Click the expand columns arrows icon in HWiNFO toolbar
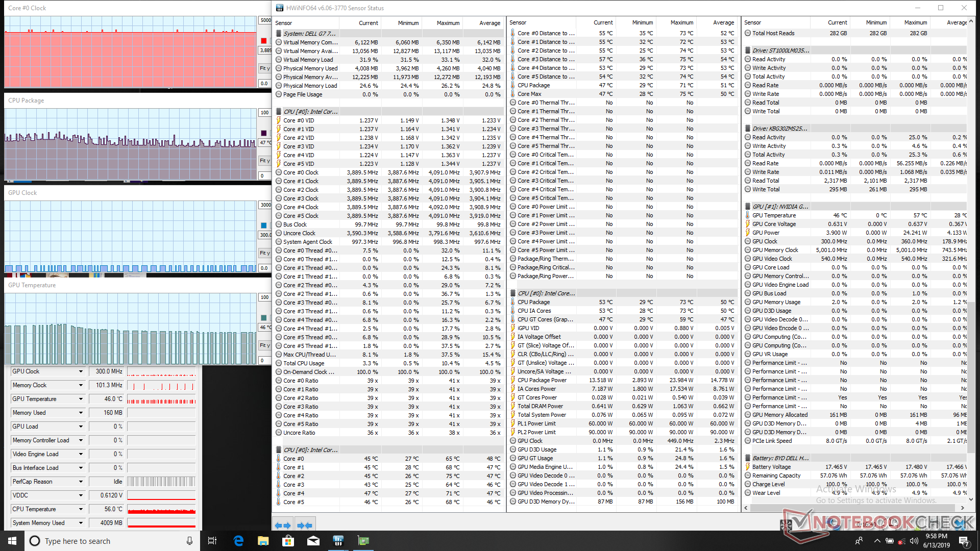The height and width of the screenshot is (551, 980). tap(283, 525)
